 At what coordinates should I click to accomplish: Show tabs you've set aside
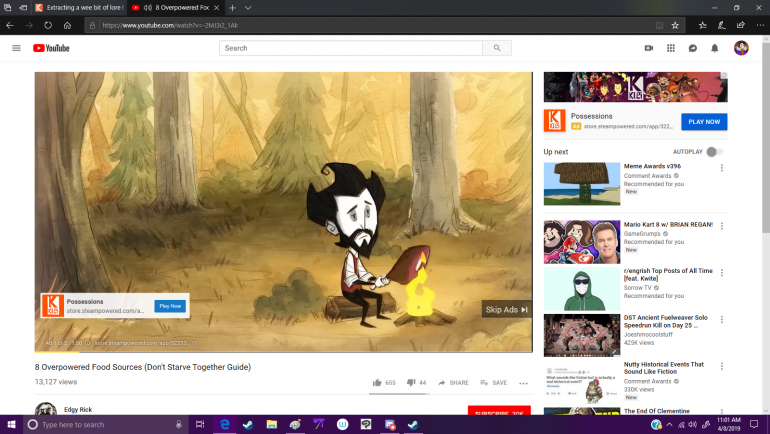pyautogui.click(x=7, y=8)
